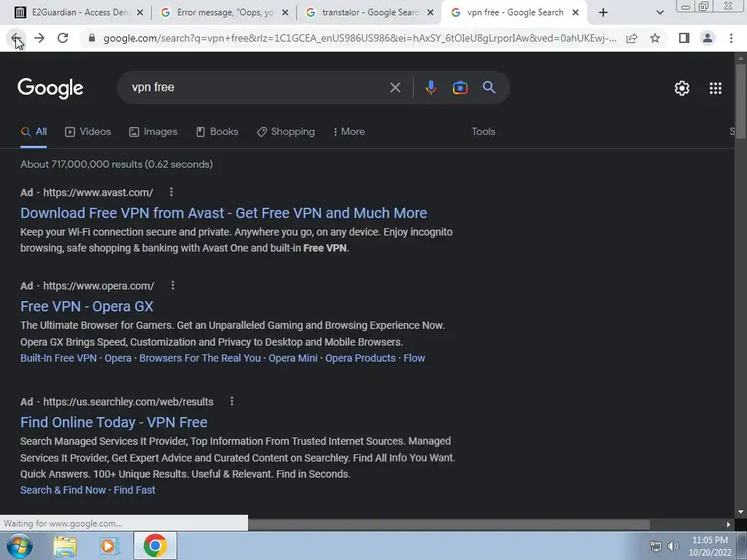Close the E2Guardian Access Denied tab

pyautogui.click(x=139, y=13)
